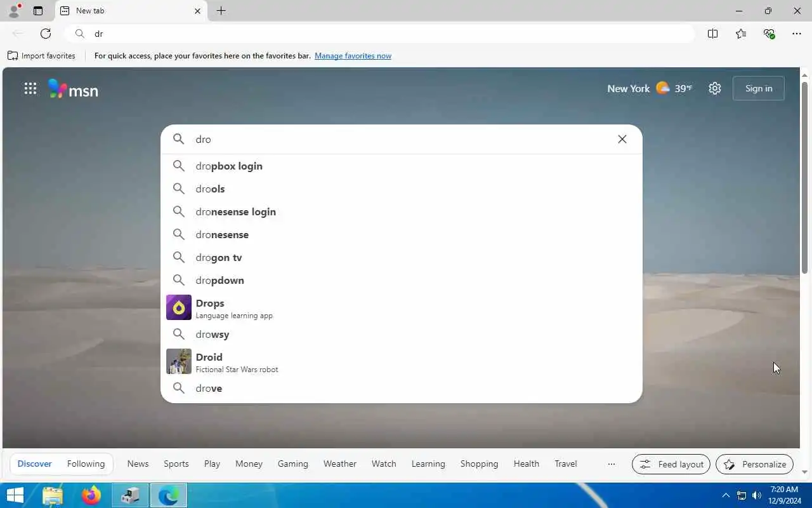Open the Feed layout options

pyautogui.click(x=671, y=464)
